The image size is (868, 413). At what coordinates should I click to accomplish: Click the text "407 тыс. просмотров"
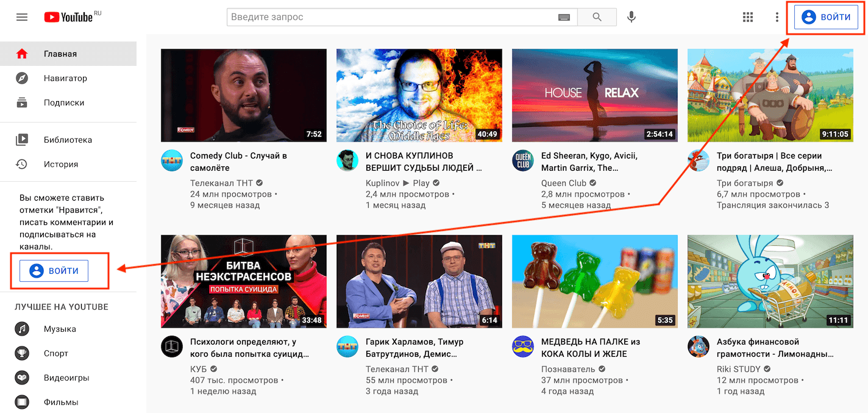click(234, 380)
